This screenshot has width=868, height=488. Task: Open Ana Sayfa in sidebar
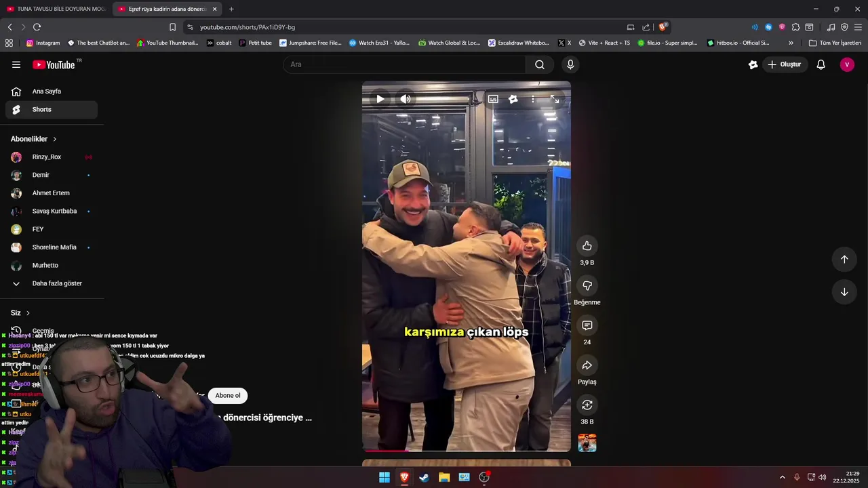tap(52, 91)
